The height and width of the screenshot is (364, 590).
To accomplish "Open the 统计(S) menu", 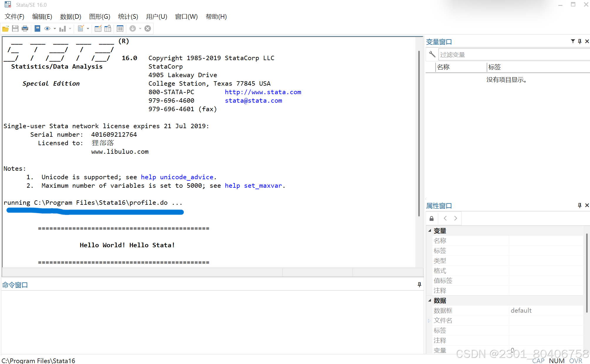I will point(128,17).
